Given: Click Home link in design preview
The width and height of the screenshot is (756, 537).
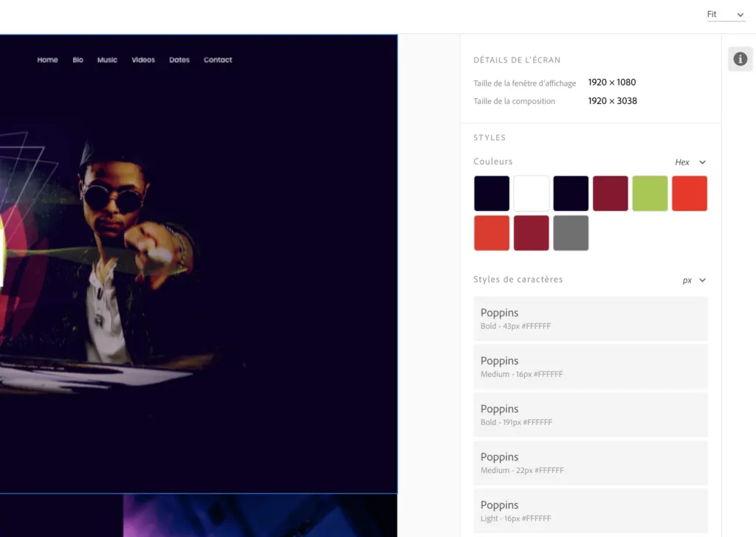Looking at the screenshot, I should pos(47,60).
